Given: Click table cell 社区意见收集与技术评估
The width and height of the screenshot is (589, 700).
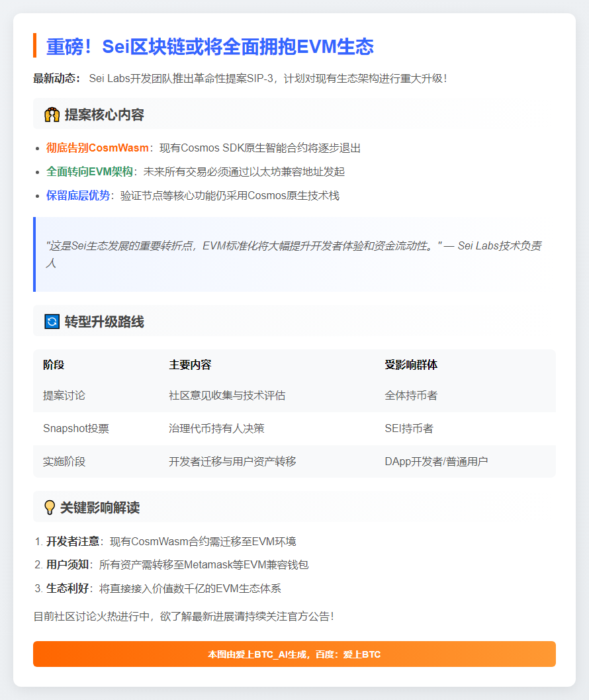Looking at the screenshot, I should (x=227, y=395).
